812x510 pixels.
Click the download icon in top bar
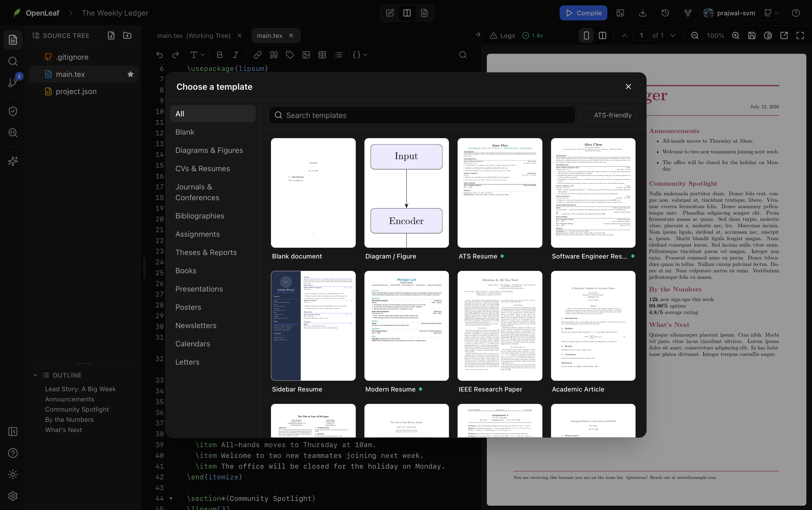(643, 13)
